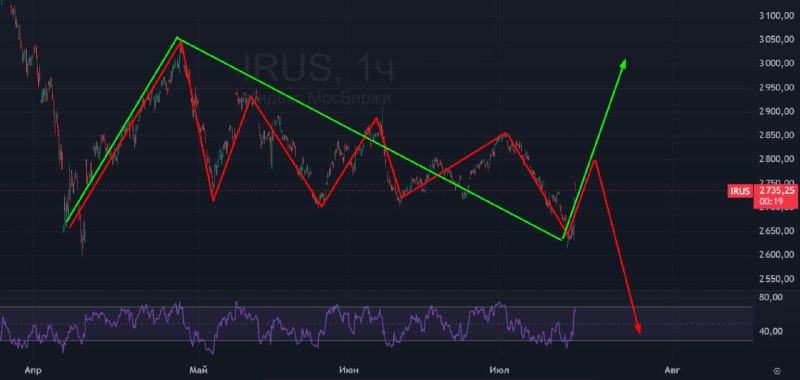Open chart settings icon at bottom-right corner
Image resolution: width=800 pixels, height=380 pixels.
click(777, 370)
